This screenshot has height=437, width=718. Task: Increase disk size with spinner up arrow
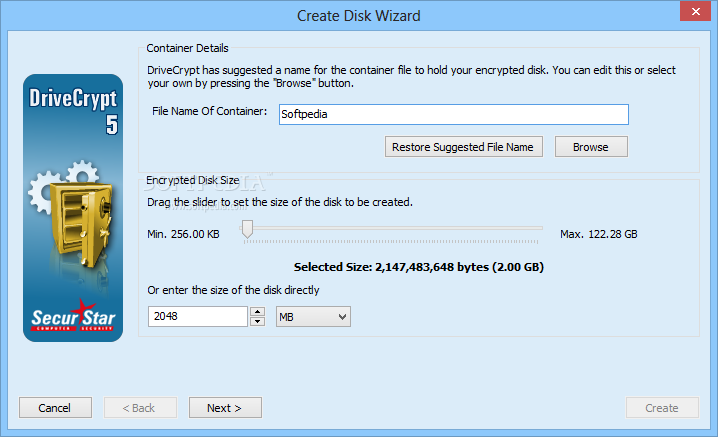257,311
